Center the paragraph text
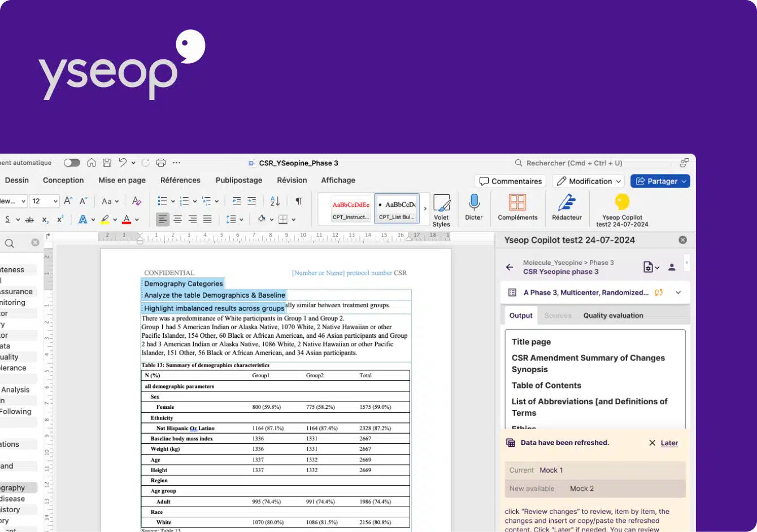The image size is (757, 532). coord(177,219)
